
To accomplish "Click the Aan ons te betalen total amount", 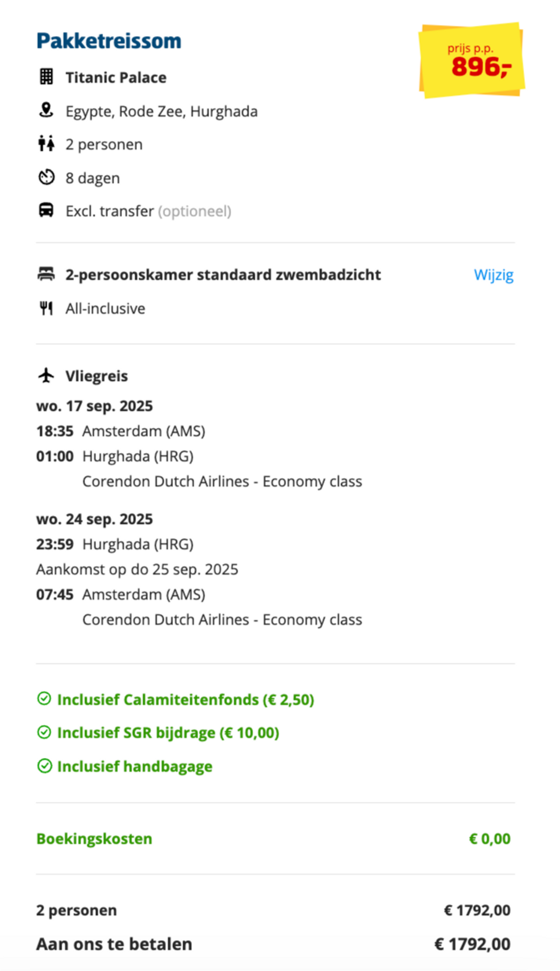I will (x=472, y=944).
